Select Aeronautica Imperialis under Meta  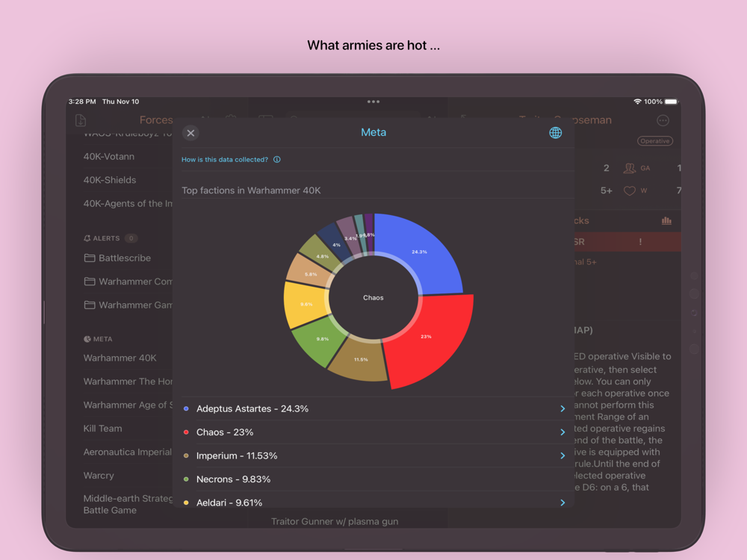[128, 452]
